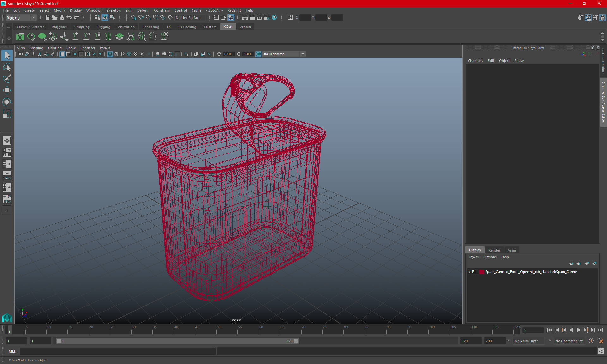Toggle snap to points icon

(148, 18)
